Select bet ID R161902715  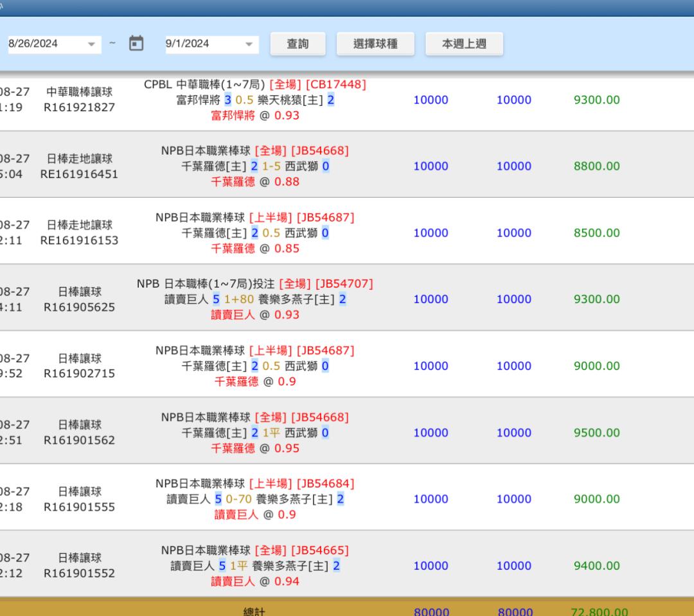point(79,373)
